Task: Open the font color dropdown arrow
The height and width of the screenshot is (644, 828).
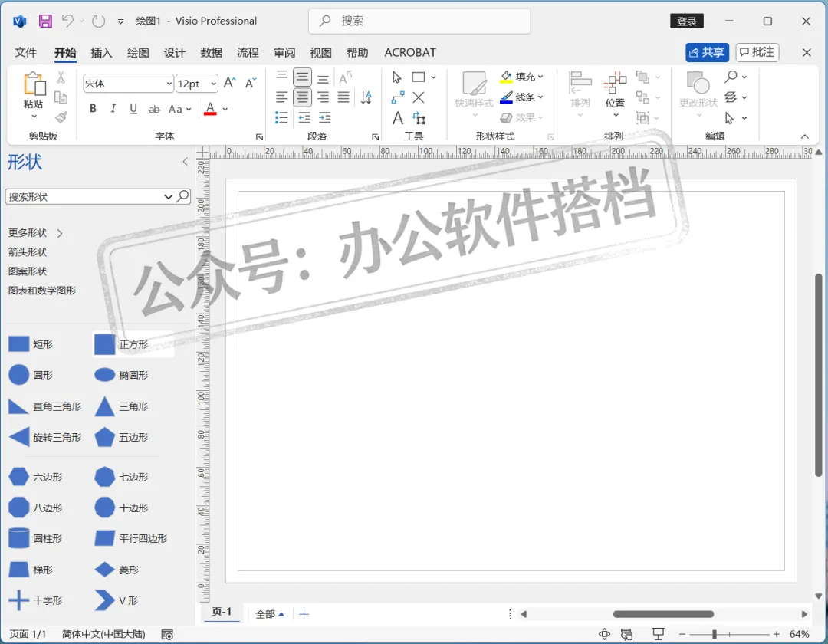Action: point(225,110)
